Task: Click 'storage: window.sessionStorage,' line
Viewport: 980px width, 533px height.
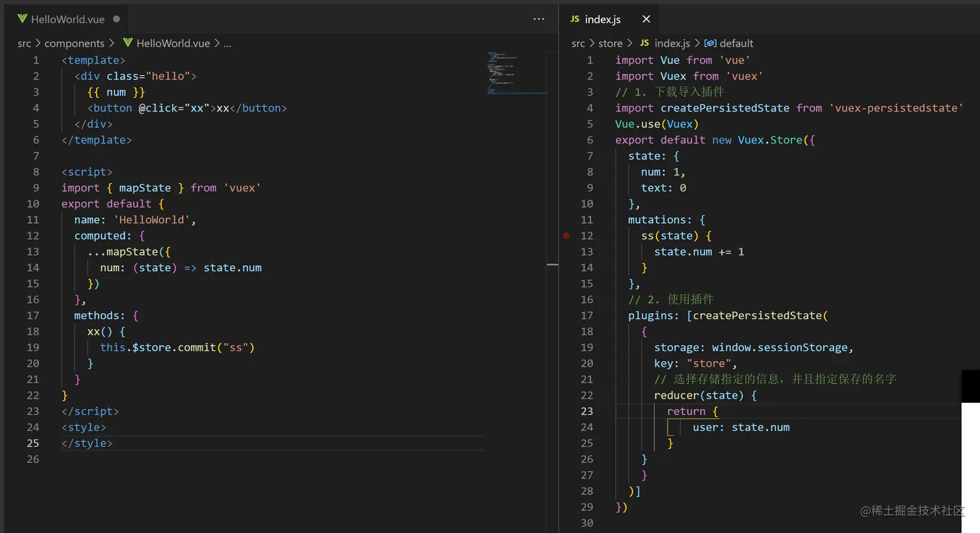Action: [x=754, y=348]
